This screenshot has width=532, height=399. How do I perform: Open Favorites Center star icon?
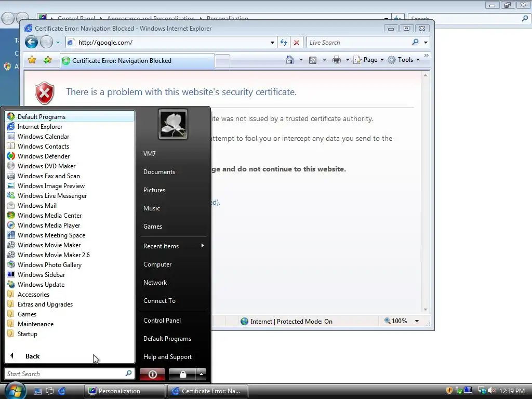pyautogui.click(x=32, y=60)
